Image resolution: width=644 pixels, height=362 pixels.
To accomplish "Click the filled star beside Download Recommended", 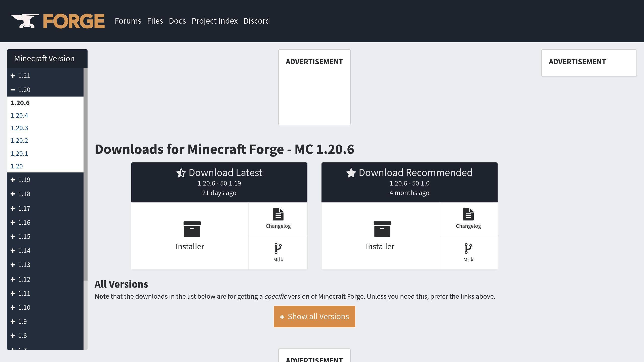I will (351, 173).
